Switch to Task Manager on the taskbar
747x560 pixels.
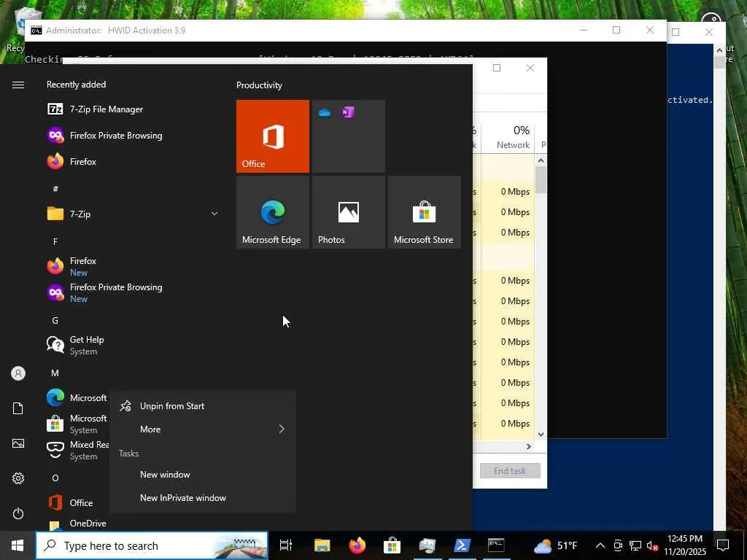pyautogui.click(x=427, y=545)
